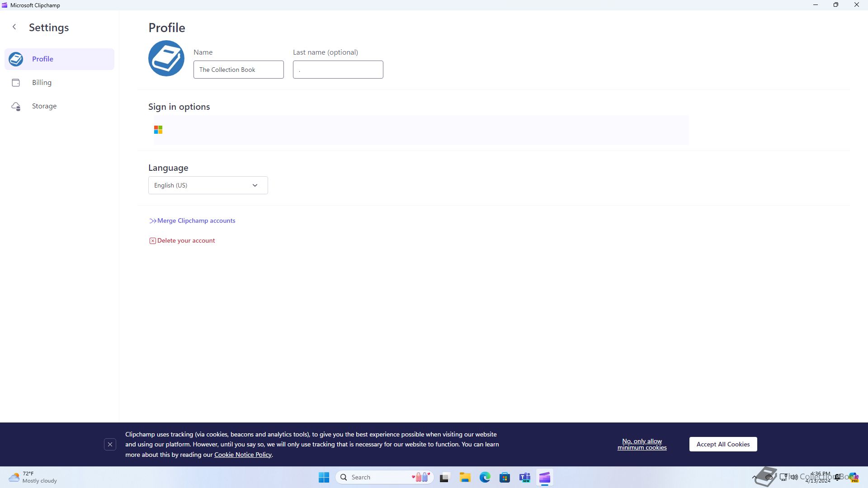This screenshot has height=488, width=868.
Task: Dismiss the cookie banner with X
Action: pyautogui.click(x=110, y=445)
